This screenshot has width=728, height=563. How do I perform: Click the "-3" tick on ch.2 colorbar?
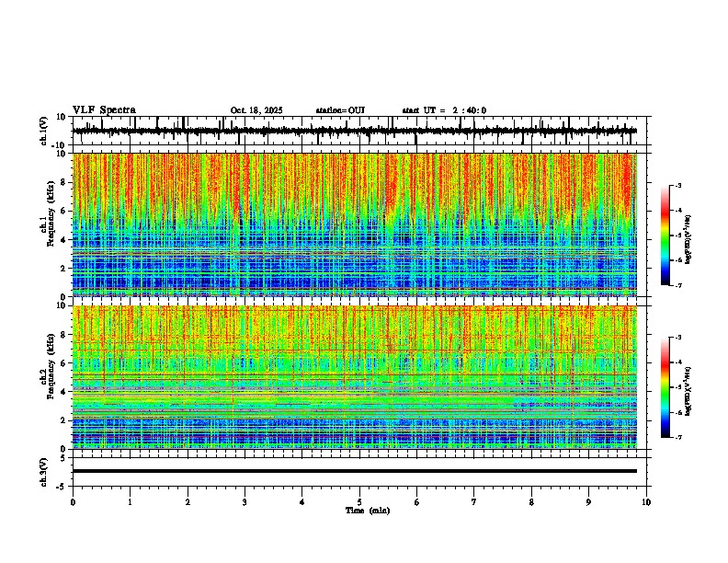[678, 338]
